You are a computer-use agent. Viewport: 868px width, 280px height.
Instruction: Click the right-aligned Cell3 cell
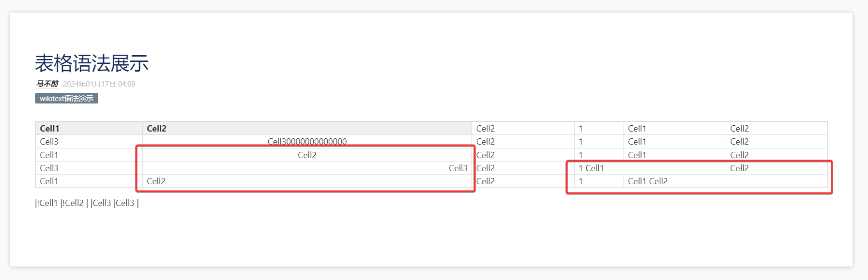pos(307,168)
